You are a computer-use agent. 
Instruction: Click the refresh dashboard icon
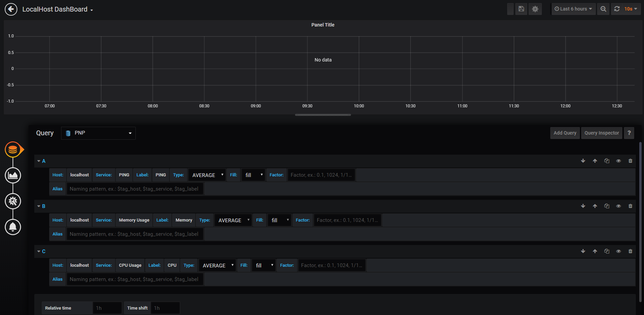pyautogui.click(x=617, y=9)
